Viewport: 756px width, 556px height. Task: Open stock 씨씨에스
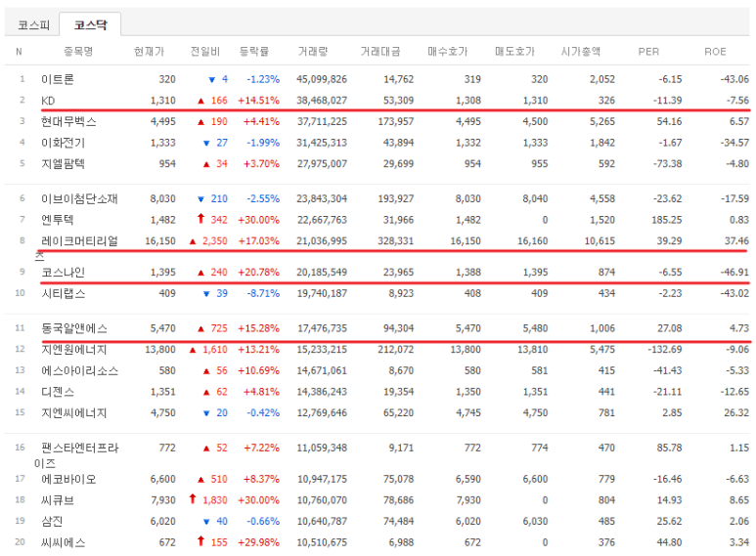tap(64, 542)
